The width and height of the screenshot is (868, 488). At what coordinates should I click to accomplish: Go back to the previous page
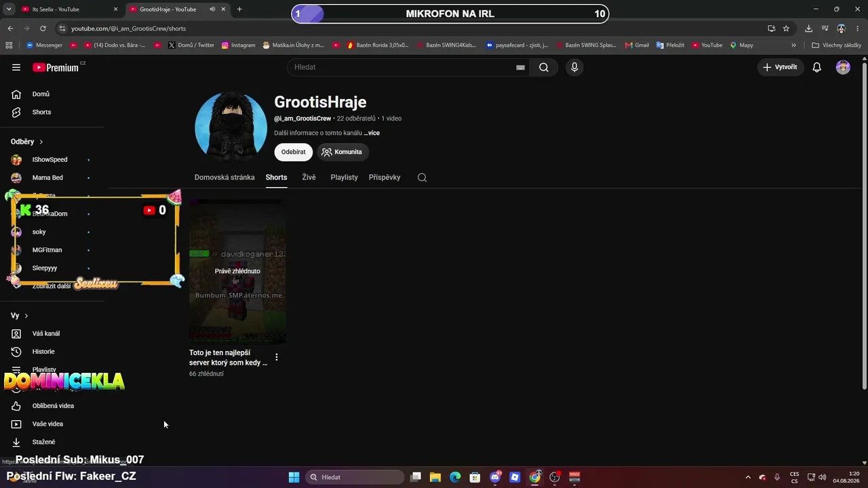10,28
